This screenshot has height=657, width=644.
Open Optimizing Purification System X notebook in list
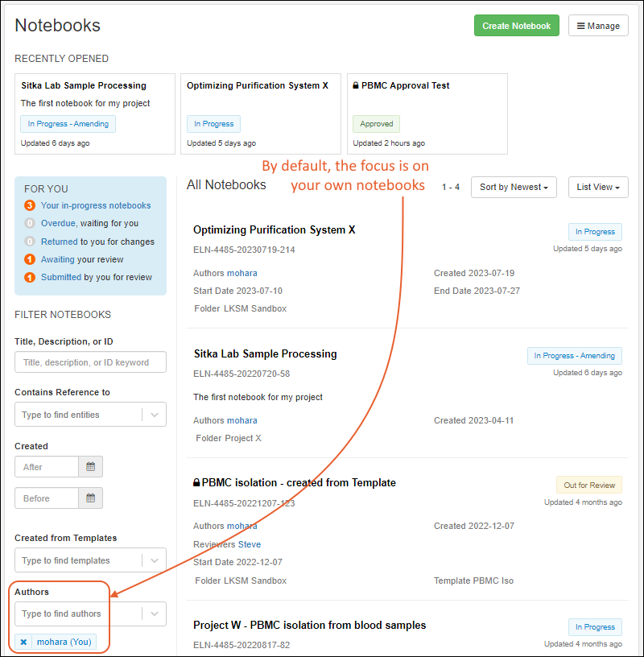[275, 229]
